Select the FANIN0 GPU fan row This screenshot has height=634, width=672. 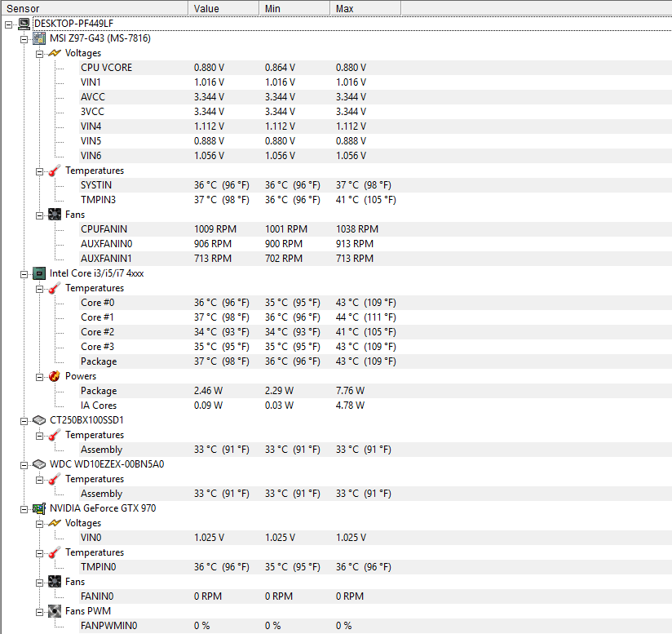375,596
